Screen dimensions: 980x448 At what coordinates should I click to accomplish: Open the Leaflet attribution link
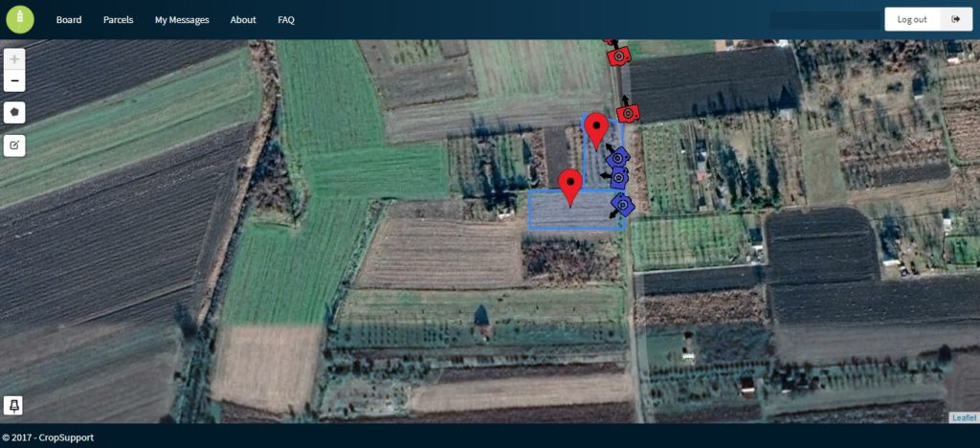click(x=965, y=417)
